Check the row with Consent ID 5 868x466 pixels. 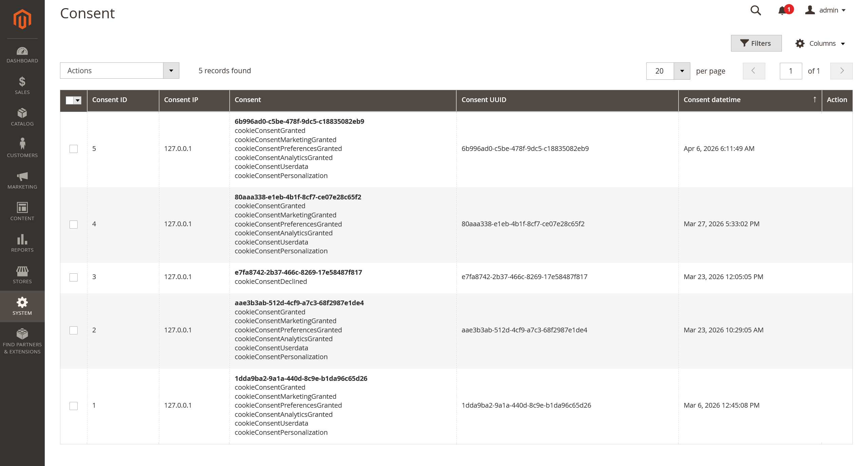click(x=74, y=149)
